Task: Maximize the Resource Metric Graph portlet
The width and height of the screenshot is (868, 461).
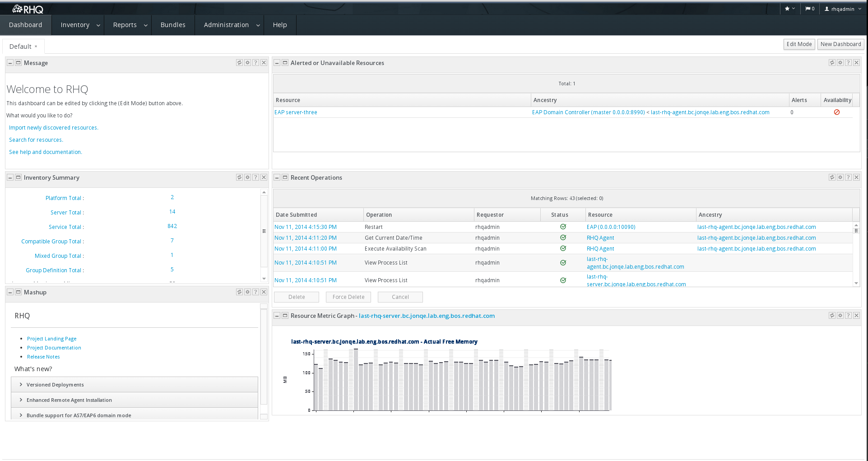Action: point(285,316)
